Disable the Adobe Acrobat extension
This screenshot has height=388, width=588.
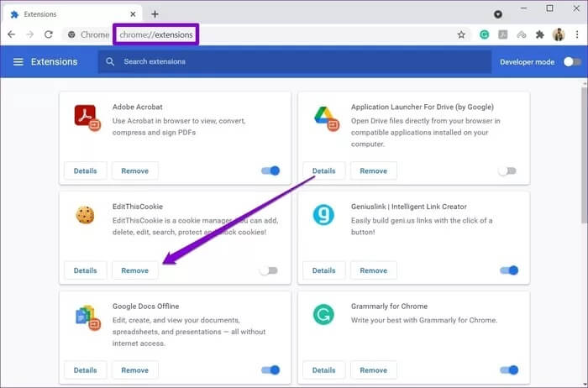click(270, 170)
